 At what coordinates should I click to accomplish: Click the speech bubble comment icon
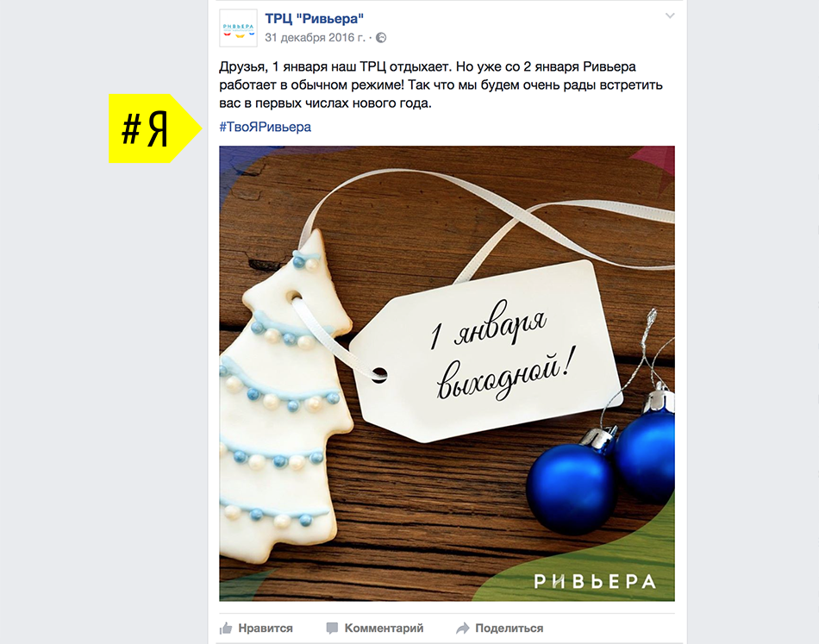coord(332,628)
